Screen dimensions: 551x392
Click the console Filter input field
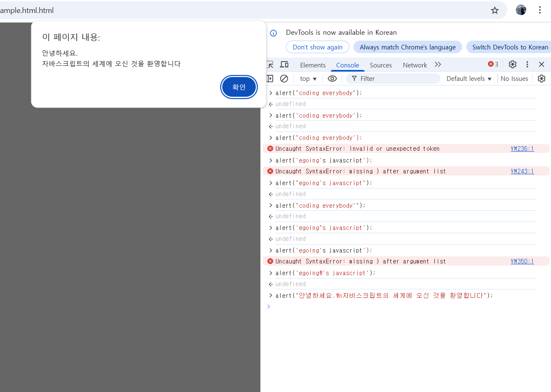393,78
